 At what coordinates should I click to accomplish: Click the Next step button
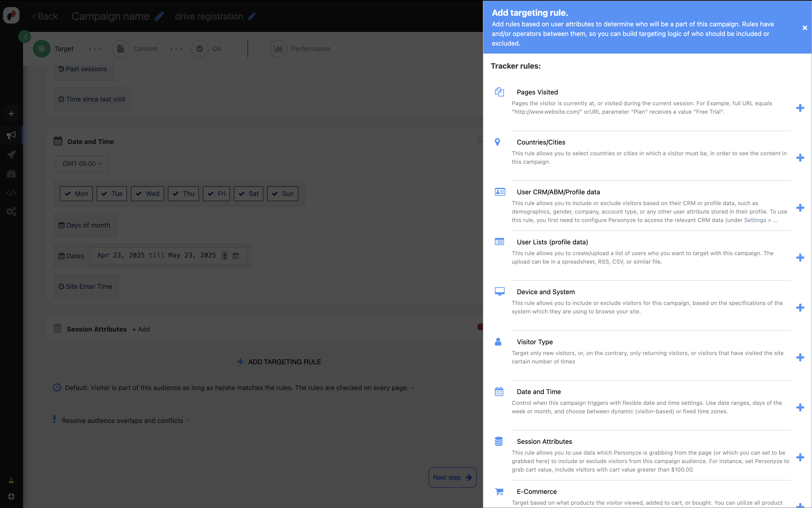tap(452, 477)
